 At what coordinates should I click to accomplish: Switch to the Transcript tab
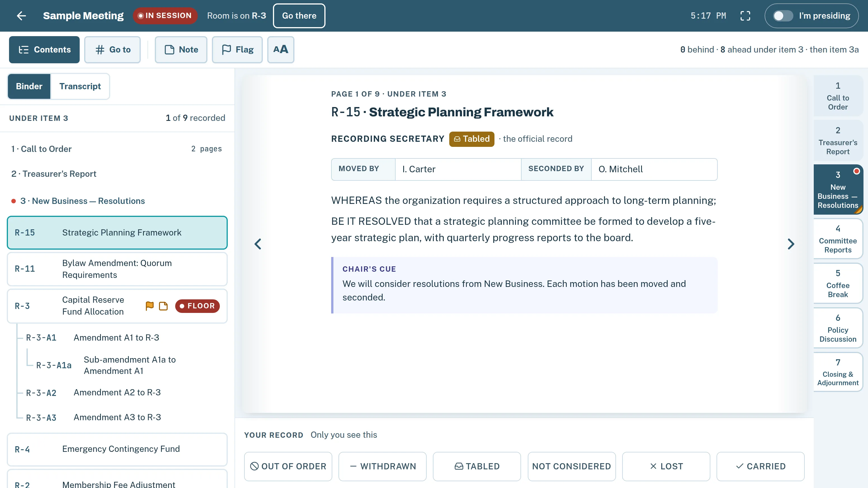[80, 86]
